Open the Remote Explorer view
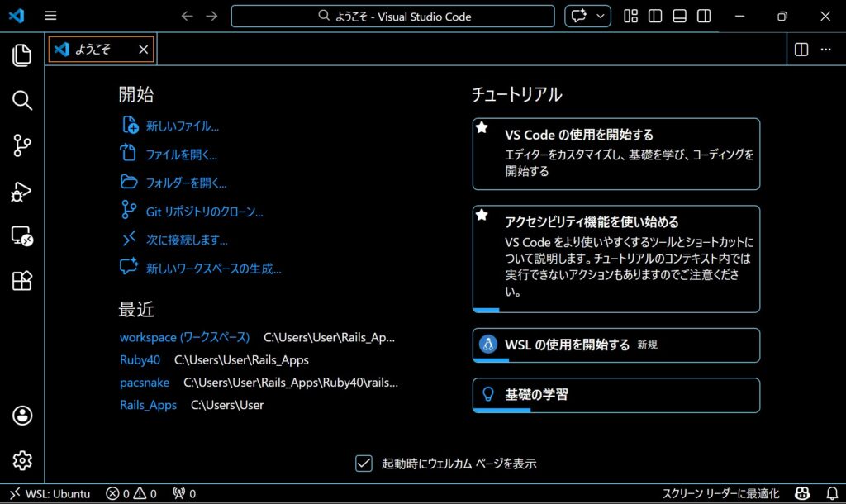This screenshot has height=504, width=846. [x=22, y=236]
